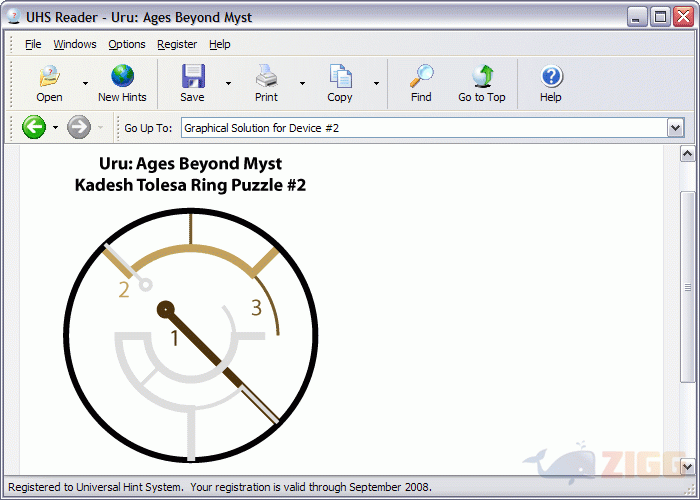This screenshot has height=500, width=700.
Task: Open forward-history dropdown beside gray arrow
Action: coord(100,127)
